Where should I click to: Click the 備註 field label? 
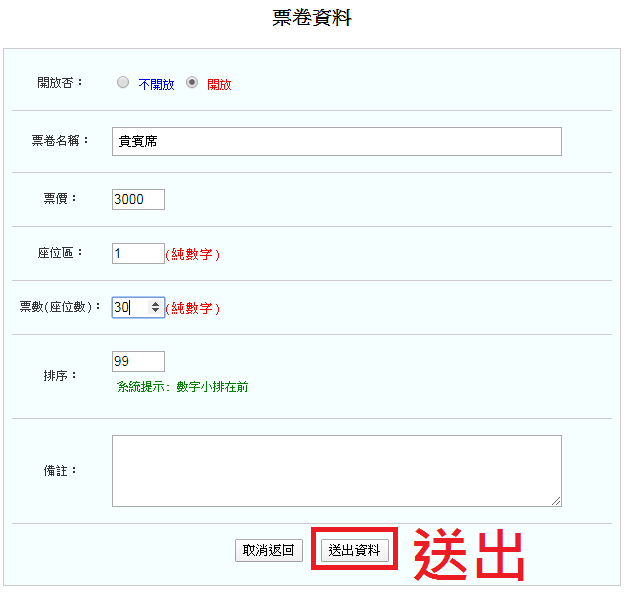click(x=60, y=470)
